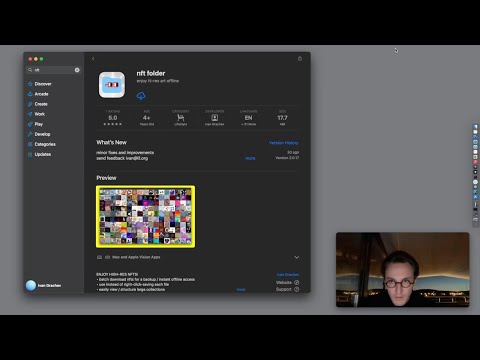Open the Discover section in sidebar

pos(43,84)
